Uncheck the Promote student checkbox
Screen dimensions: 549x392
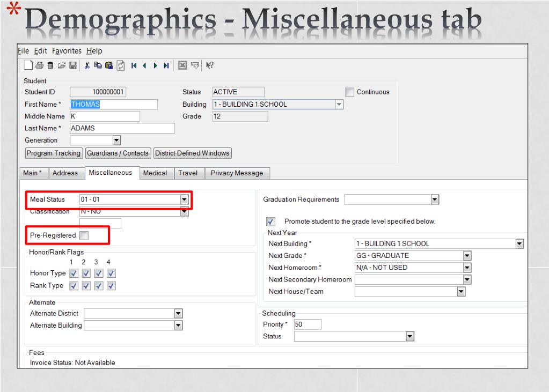pyautogui.click(x=270, y=221)
